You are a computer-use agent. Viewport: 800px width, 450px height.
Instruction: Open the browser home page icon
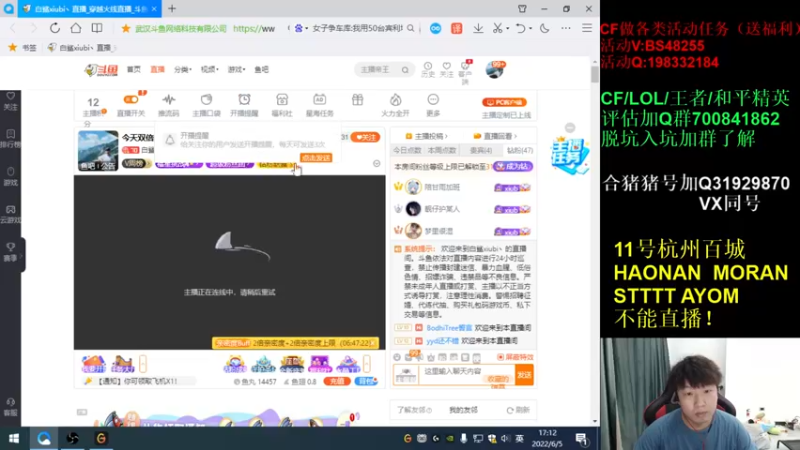pos(76,29)
